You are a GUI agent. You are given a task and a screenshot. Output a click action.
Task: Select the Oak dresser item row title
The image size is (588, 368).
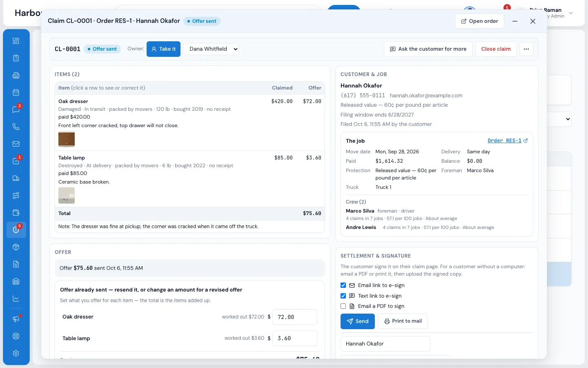pyautogui.click(x=73, y=101)
